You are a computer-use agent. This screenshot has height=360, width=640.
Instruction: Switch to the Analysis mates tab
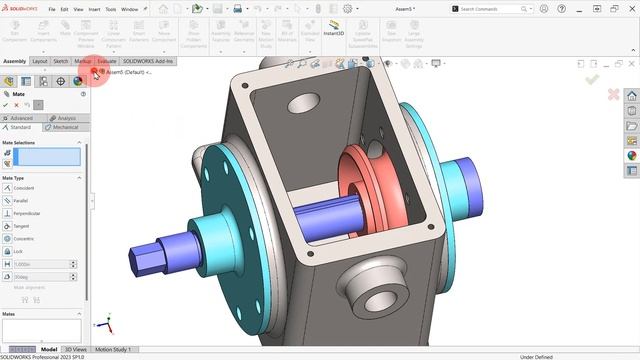point(67,118)
